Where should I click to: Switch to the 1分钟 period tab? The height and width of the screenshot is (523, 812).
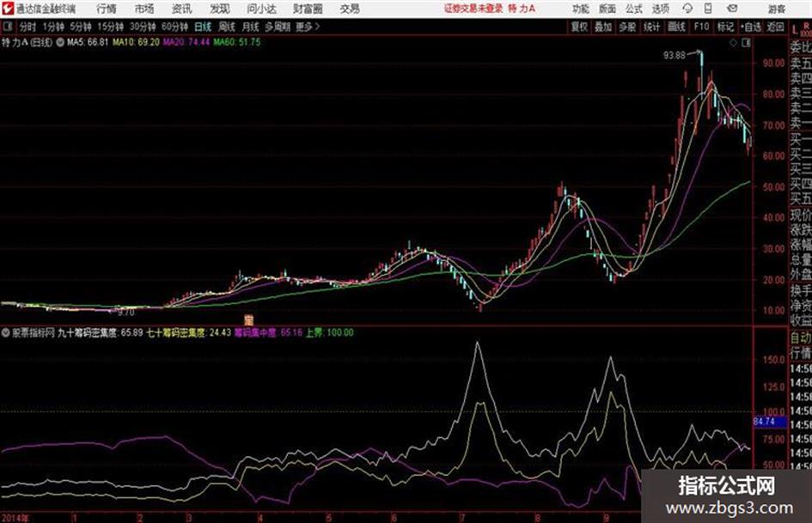tap(53, 27)
